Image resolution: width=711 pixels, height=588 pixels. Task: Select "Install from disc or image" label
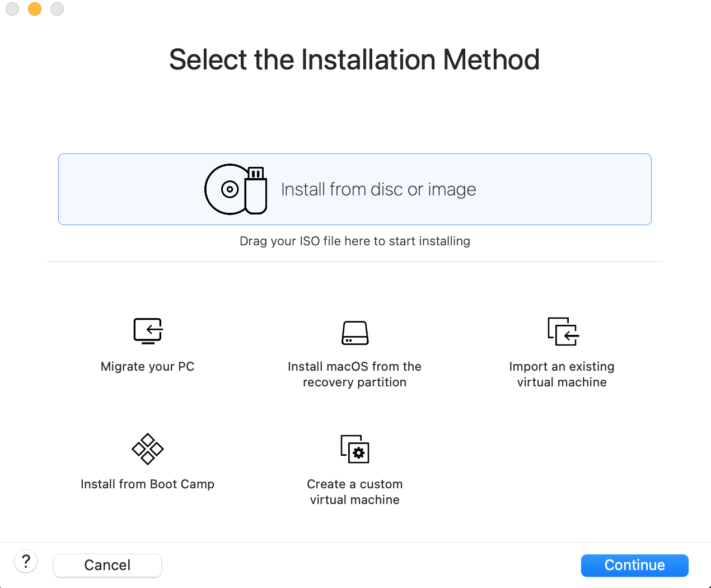378,189
